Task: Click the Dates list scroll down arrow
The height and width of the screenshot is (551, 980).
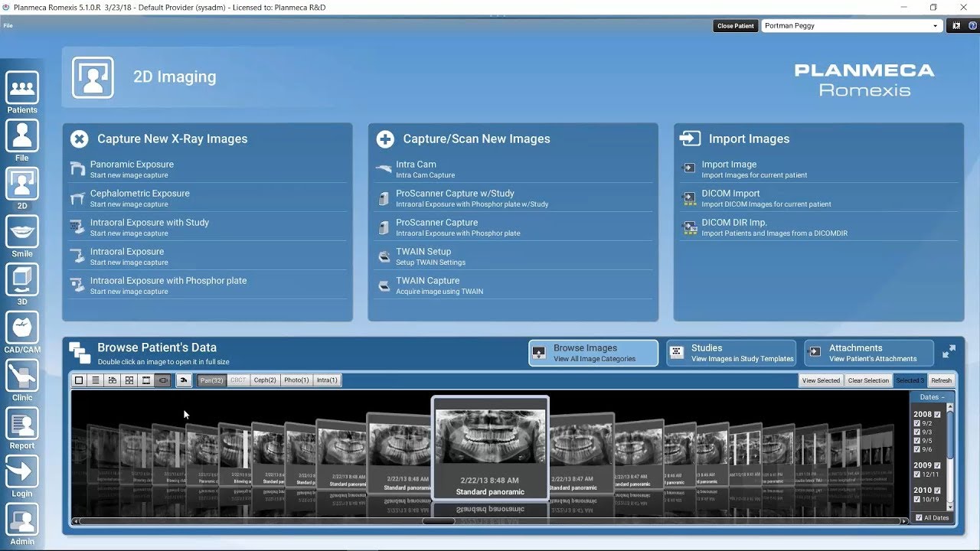Action: 951,507
